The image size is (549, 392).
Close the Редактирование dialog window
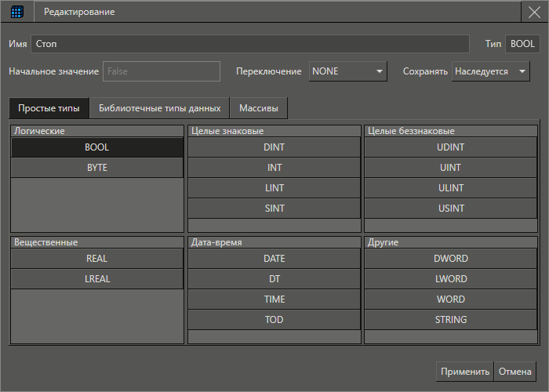(534, 12)
